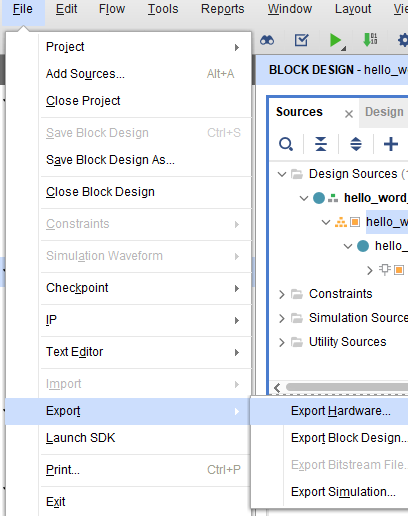Collapse the Design Sources folder

pyautogui.click(x=282, y=174)
